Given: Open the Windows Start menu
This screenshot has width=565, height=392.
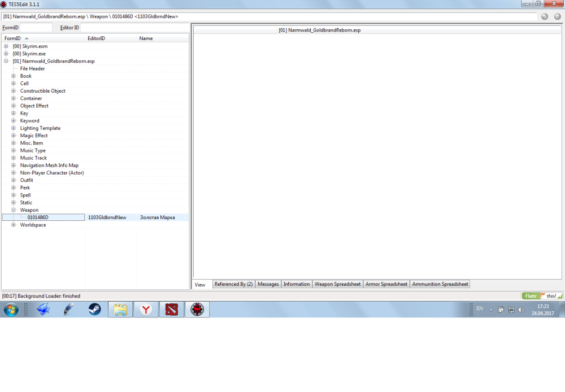Looking at the screenshot, I should (x=11, y=310).
